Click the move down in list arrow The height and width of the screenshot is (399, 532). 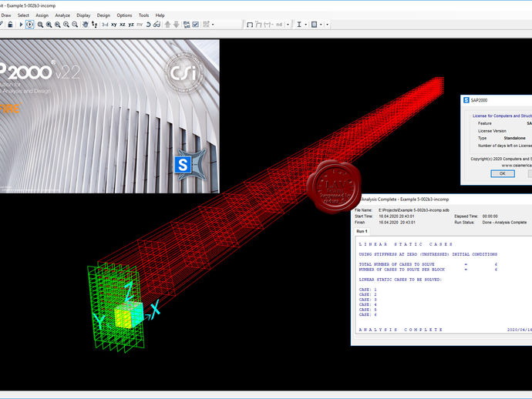pos(176,25)
